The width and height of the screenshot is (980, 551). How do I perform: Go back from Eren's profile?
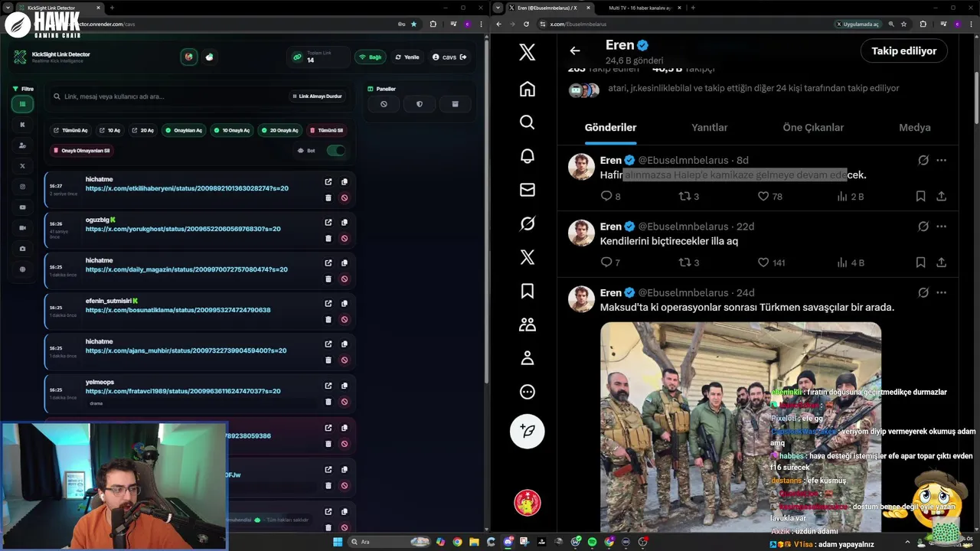tap(575, 51)
